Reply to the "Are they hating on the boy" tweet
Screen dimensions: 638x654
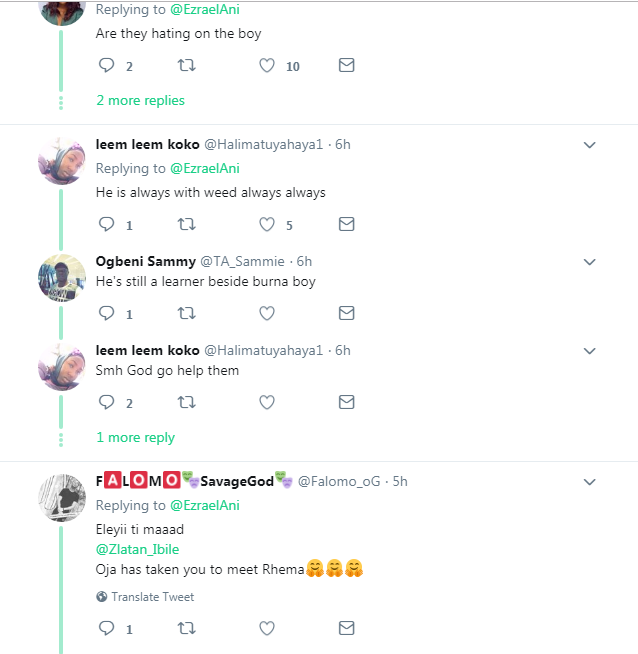107,66
